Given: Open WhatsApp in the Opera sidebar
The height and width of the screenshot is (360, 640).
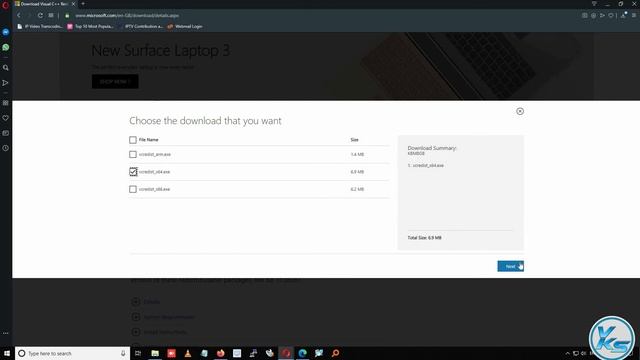Looking at the screenshot, I should pos(6,47).
